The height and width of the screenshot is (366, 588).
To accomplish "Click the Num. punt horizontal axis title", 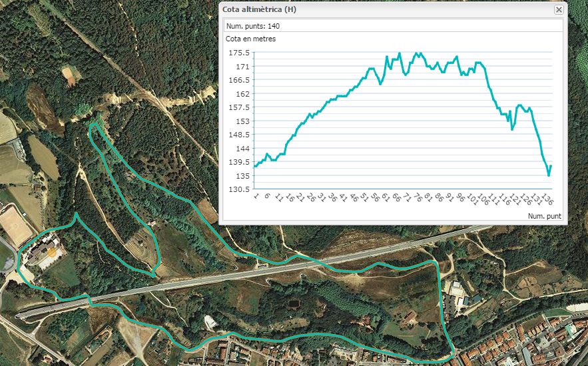I will pos(544,216).
